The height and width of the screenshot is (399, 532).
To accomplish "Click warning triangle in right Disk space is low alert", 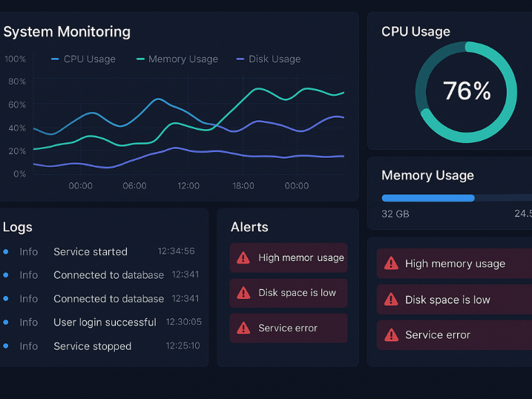I will 390,300.
